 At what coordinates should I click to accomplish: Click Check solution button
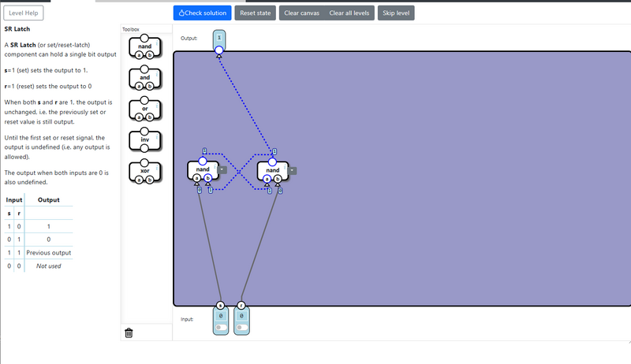[x=203, y=13]
